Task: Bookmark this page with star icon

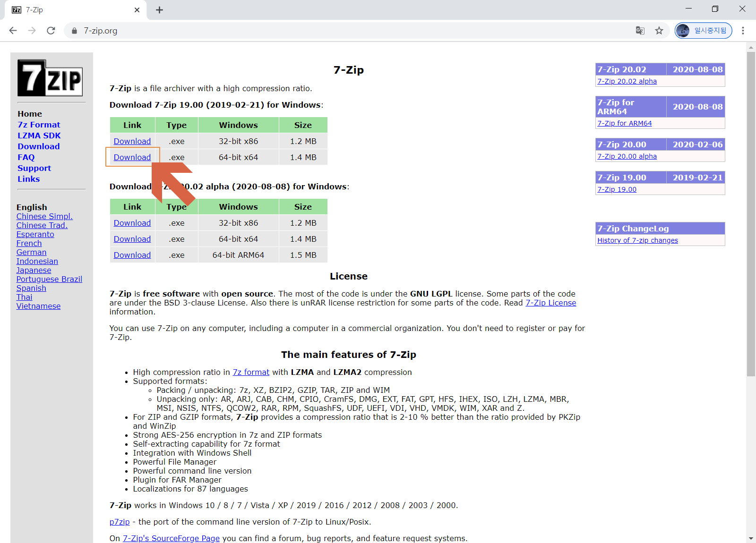Action: click(x=659, y=31)
